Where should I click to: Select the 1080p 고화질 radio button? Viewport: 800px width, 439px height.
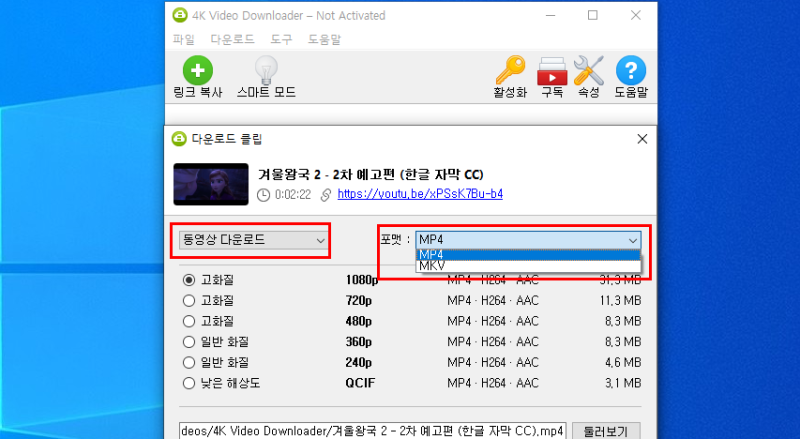[189, 280]
